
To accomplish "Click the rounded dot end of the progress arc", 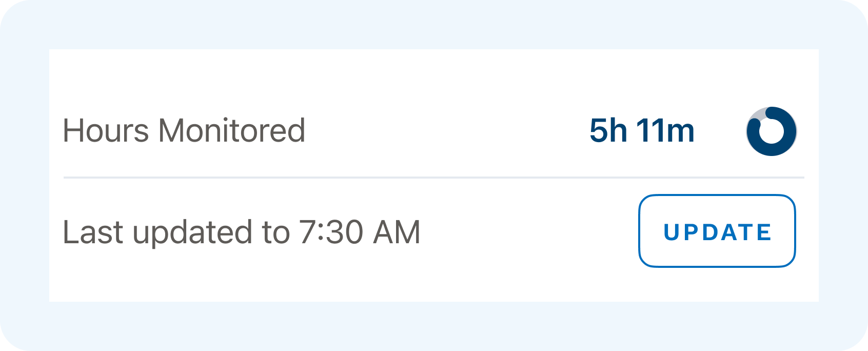I will [x=754, y=123].
